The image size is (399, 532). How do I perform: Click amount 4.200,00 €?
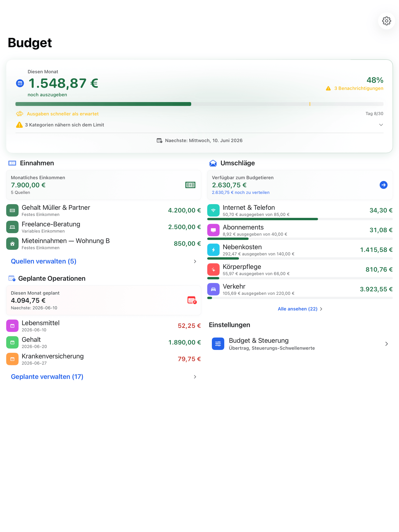coord(185,210)
